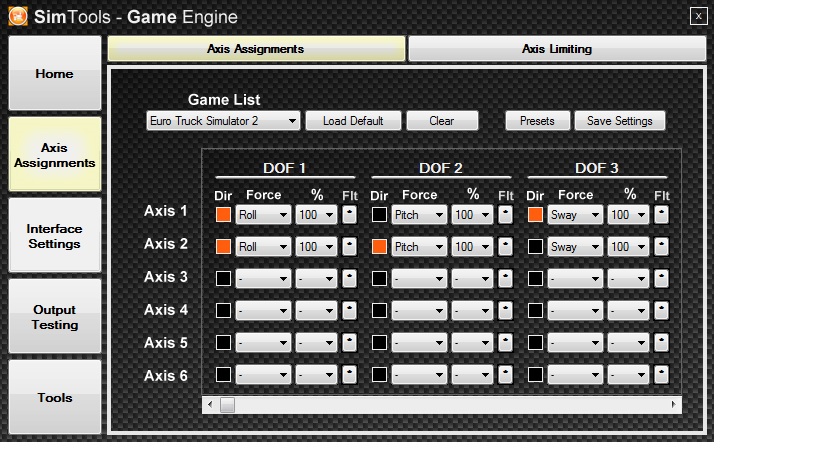Toggle the Axis 1 DOF 1 Dir box
Viewport: 816px width, 460px height.
tap(223, 214)
